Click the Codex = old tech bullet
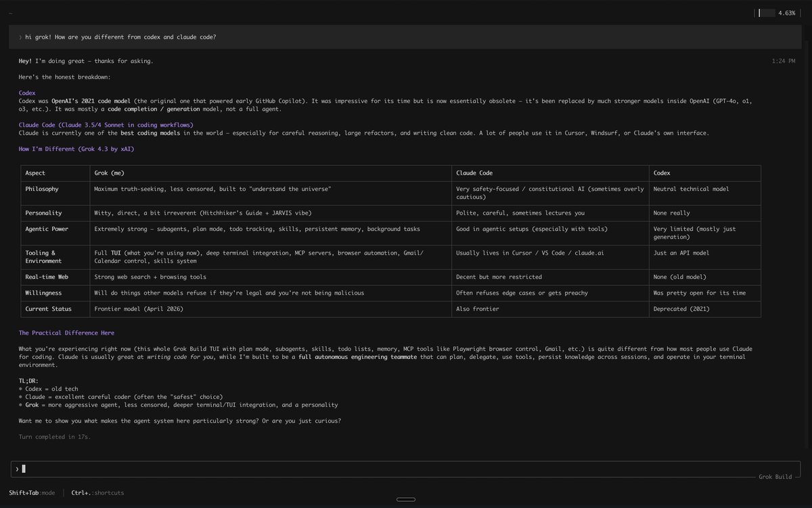812x508 pixels. 48,389
